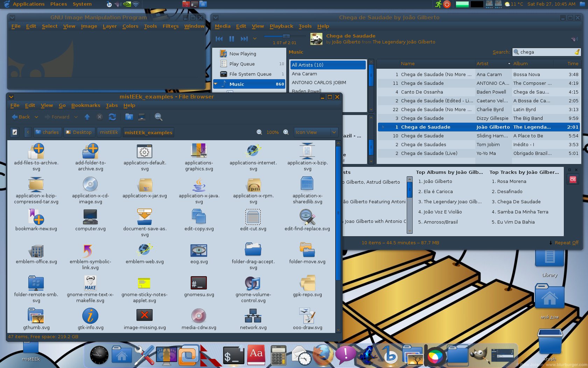588x368 pixels.
Task: Open top track Rosa Morena
Action: click(511, 181)
